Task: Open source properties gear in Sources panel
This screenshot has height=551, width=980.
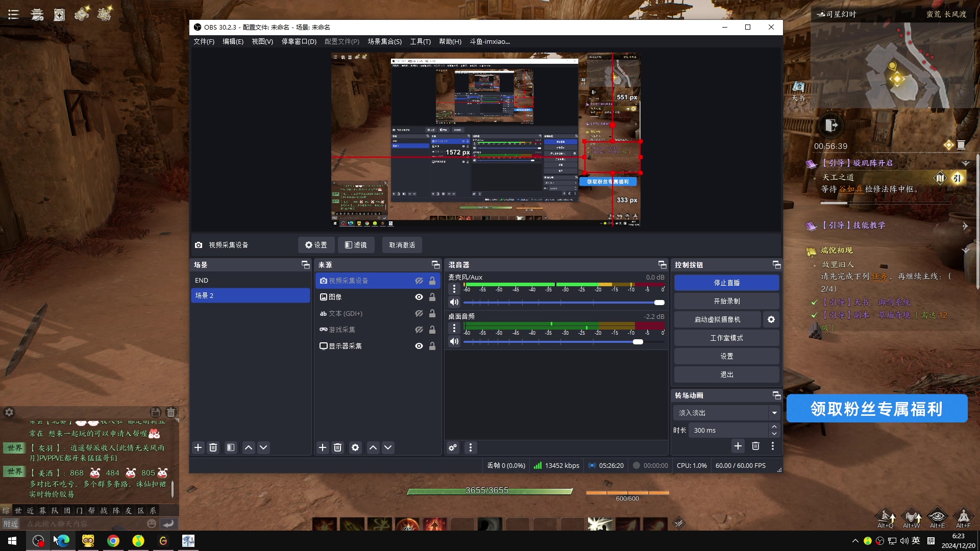Action: 355,447
